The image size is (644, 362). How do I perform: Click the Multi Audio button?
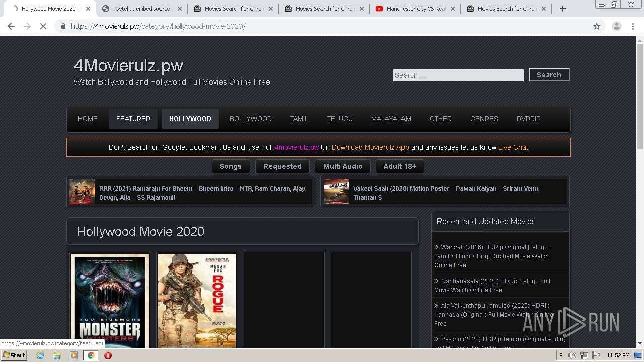(343, 166)
